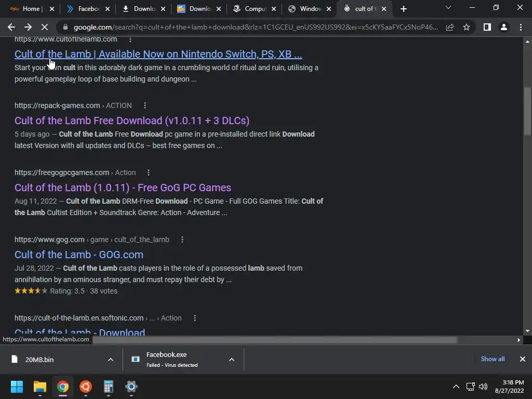The height and width of the screenshot is (399, 532).
Task: Go back to the previous page
Action: (x=11, y=27)
